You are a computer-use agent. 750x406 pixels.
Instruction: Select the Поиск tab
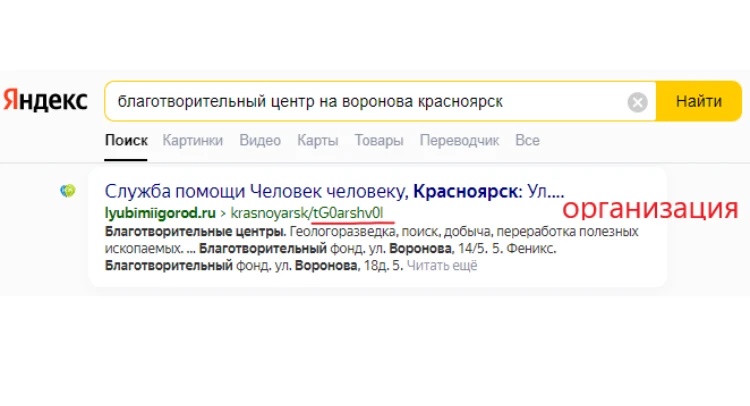click(126, 140)
